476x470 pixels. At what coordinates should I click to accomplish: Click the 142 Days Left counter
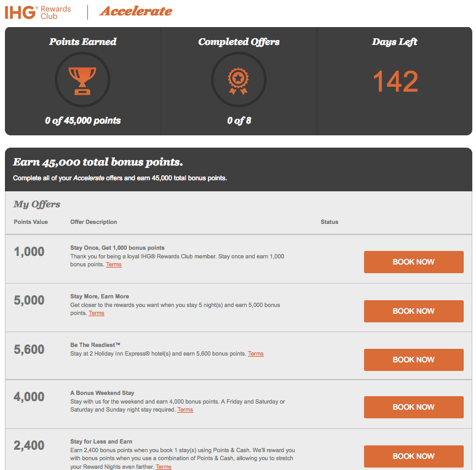tap(395, 82)
